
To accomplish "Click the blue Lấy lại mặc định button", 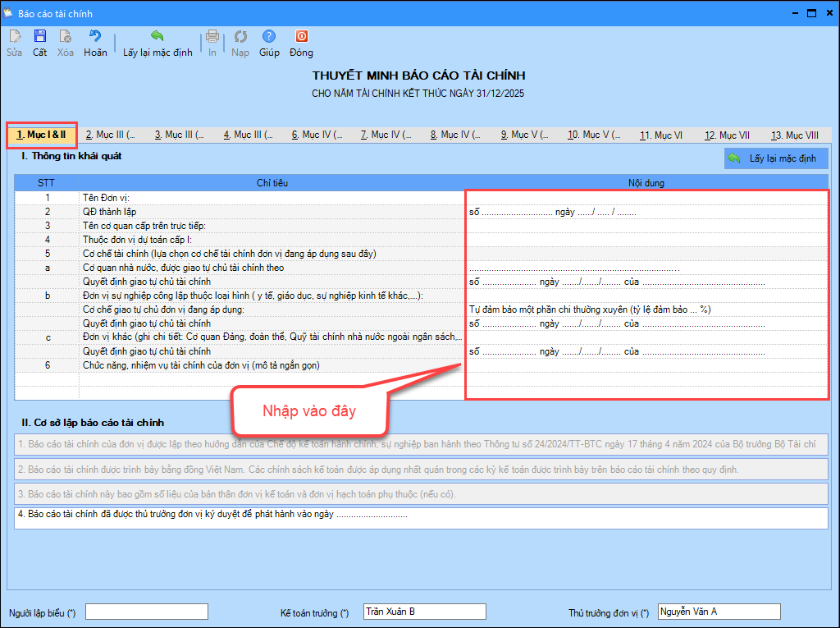I will coord(776,158).
